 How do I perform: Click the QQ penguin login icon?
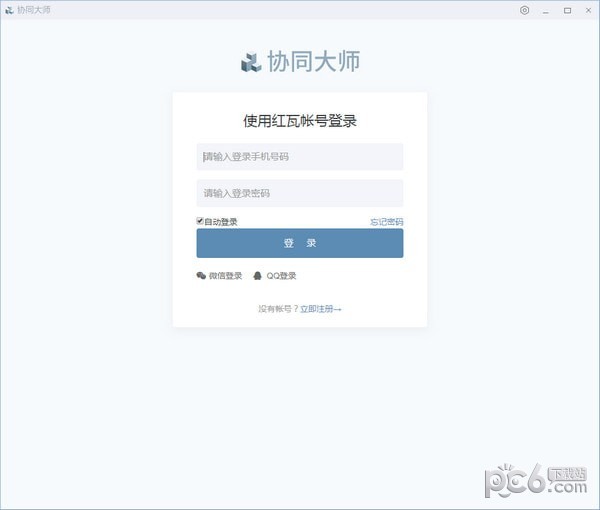pyautogui.click(x=258, y=275)
